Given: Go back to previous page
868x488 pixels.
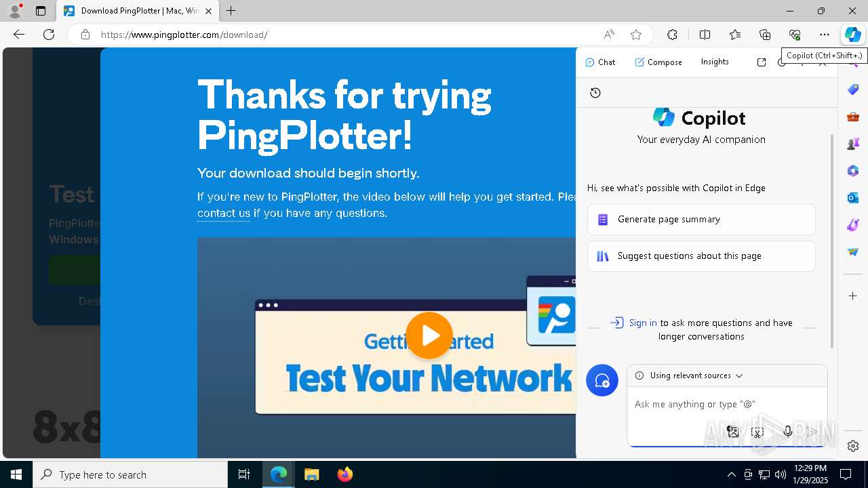Looking at the screenshot, I should (x=19, y=35).
